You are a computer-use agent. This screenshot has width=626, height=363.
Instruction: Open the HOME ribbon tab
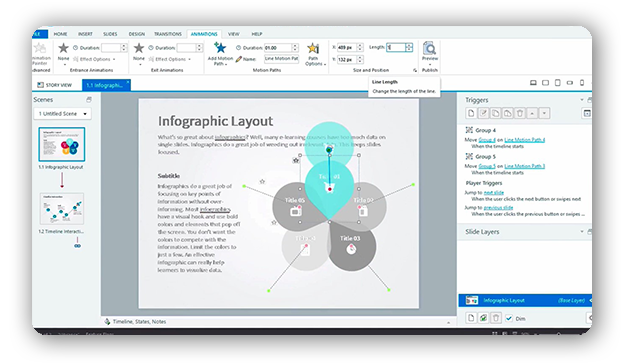(x=60, y=34)
